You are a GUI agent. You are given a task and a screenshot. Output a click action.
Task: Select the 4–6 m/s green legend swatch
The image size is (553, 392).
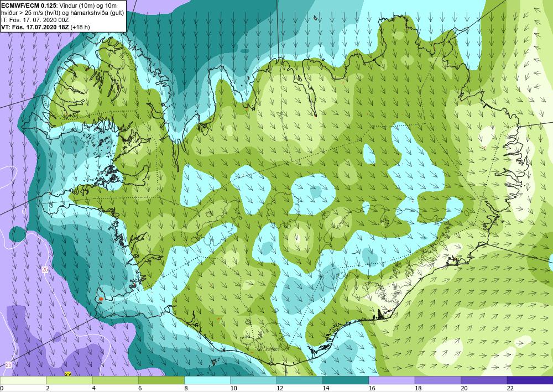[x=116, y=380]
